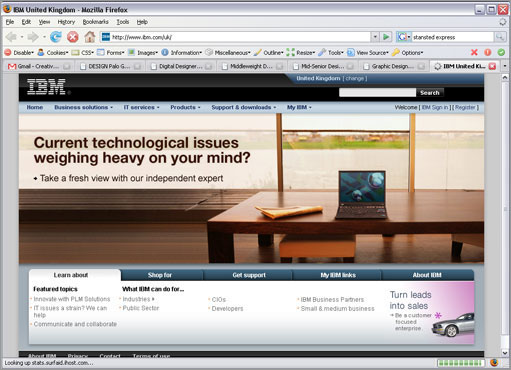511x370 pixels.
Task: Click the green page loading progress bar
Action: 461,363
